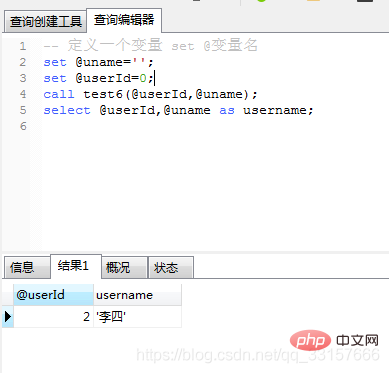Click the call test6(@userId,@uname) line
This screenshot has height=373, width=389.
[x=150, y=94]
